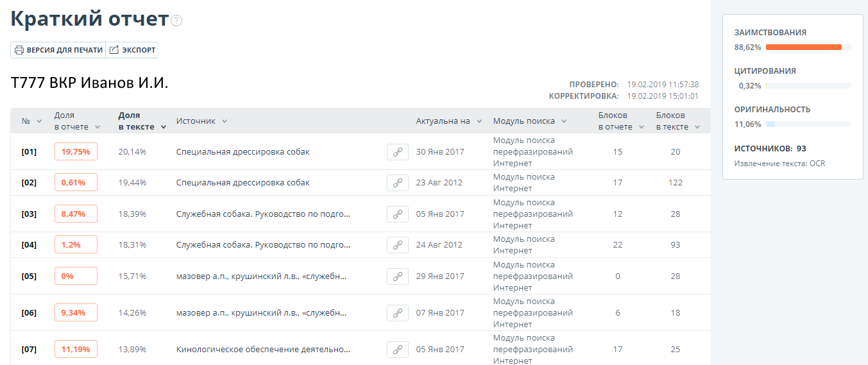Open link icon for source 04
This screenshot has height=365, width=868.
point(397,245)
